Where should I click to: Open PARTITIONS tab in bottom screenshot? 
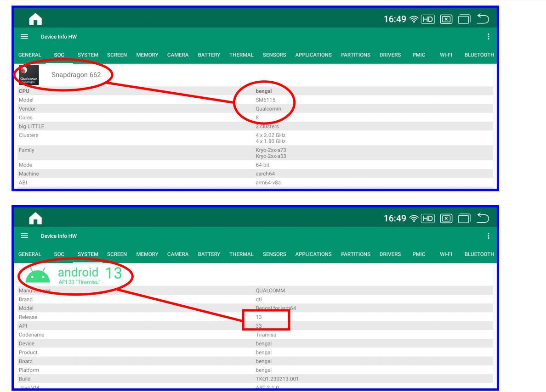pyautogui.click(x=356, y=254)
